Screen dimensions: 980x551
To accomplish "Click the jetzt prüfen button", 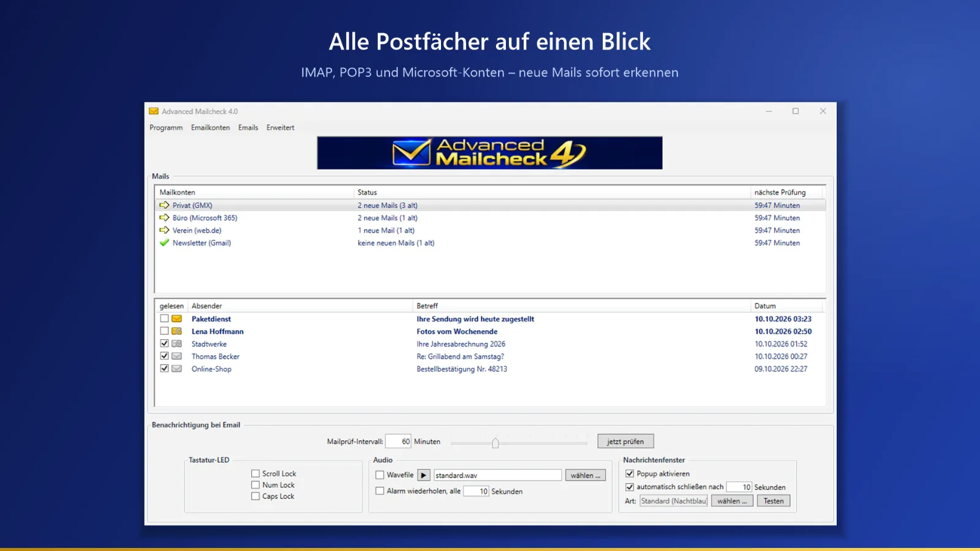I will (625, 441).
